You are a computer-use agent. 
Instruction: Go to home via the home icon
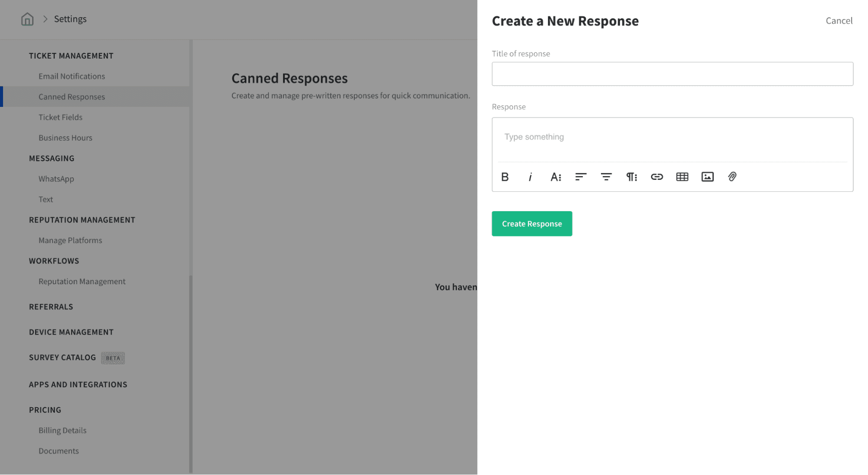click(x=27, y=19)
